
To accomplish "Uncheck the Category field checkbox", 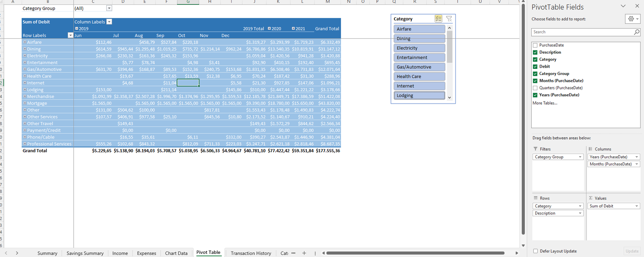I will pyautogui.click(x=535, y=59).
